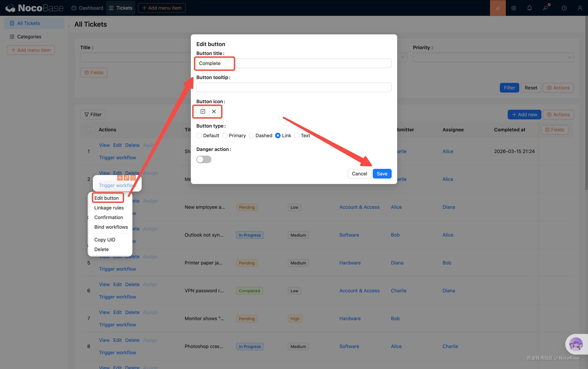Open the notifications bell icon

coord(529,8)
